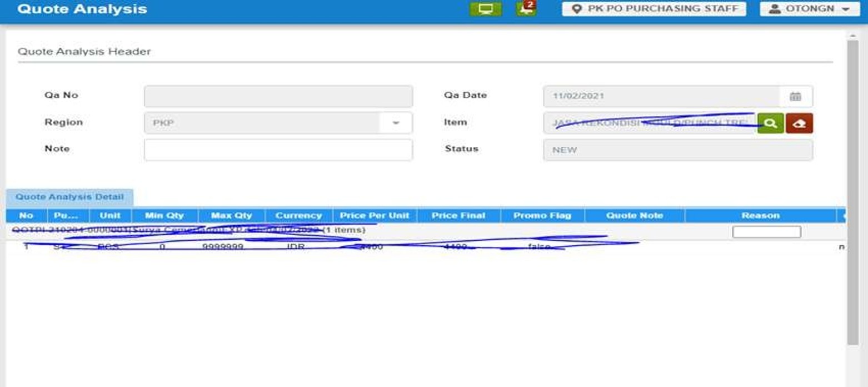
Task: Click the green monitor icon in header
Action: [485, 9]
